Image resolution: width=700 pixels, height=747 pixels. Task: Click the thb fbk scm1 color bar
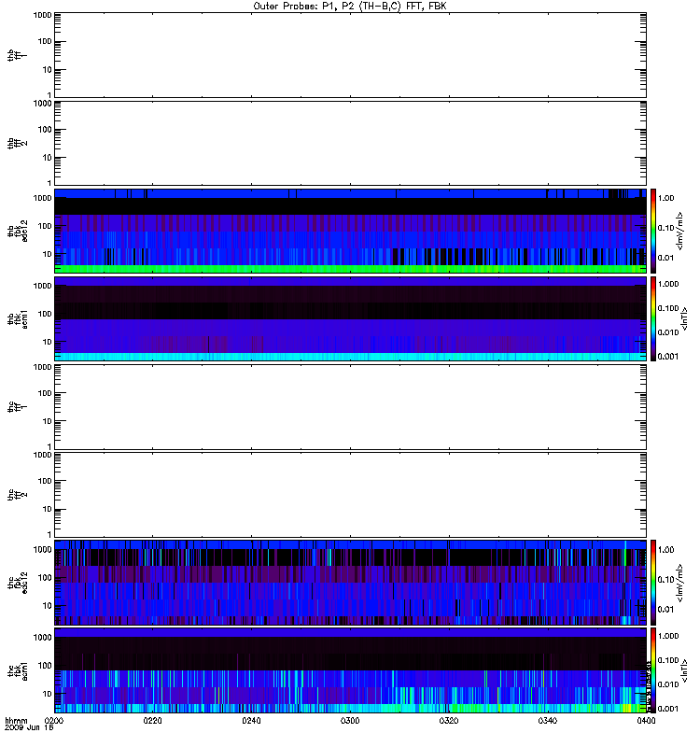pos(653,318)
